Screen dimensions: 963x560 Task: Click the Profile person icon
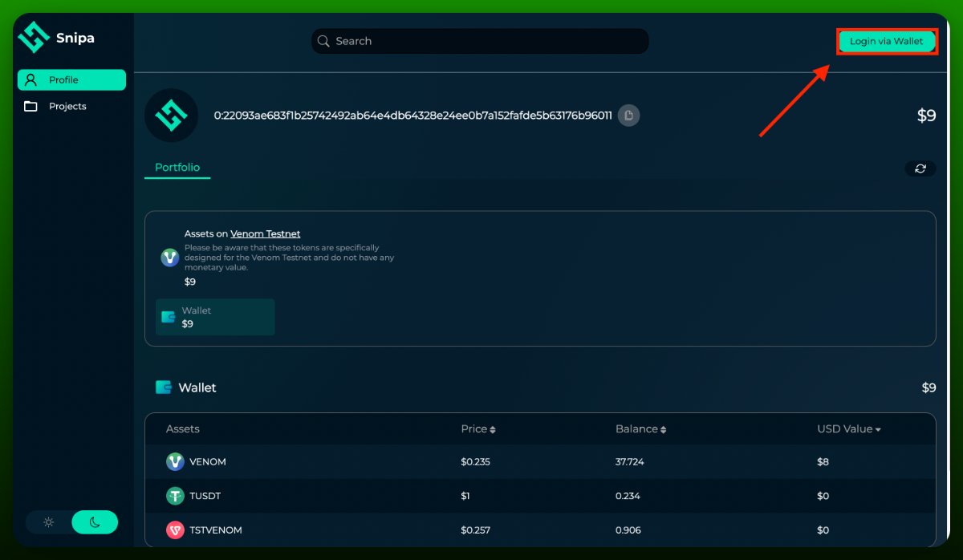pos(30,79)
